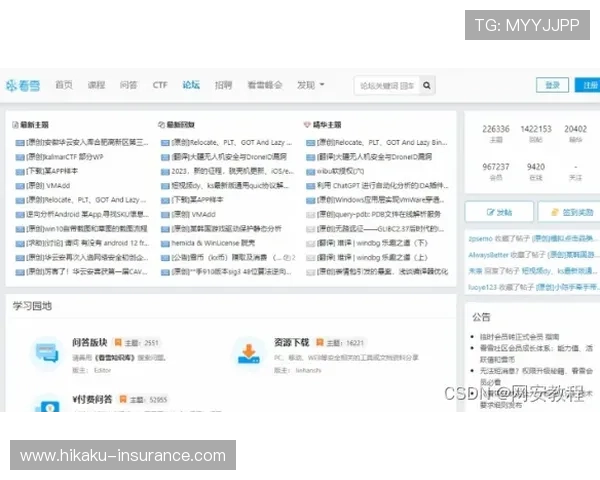Screen dimensions: 600x480
Task: Click the pencil icon on 发帖 button
Action: [x=490, y=212]
